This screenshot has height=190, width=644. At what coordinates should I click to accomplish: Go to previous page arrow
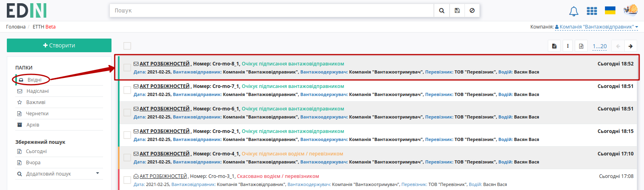(618, 46)
